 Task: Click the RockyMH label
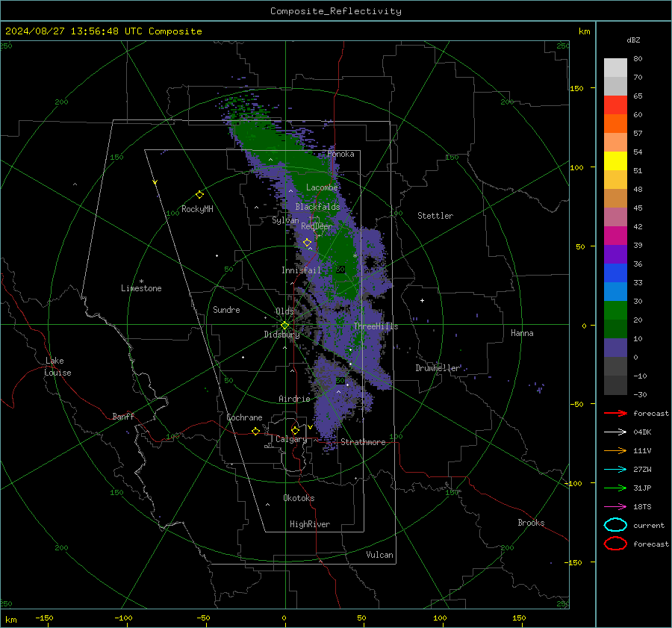(197, 209)
